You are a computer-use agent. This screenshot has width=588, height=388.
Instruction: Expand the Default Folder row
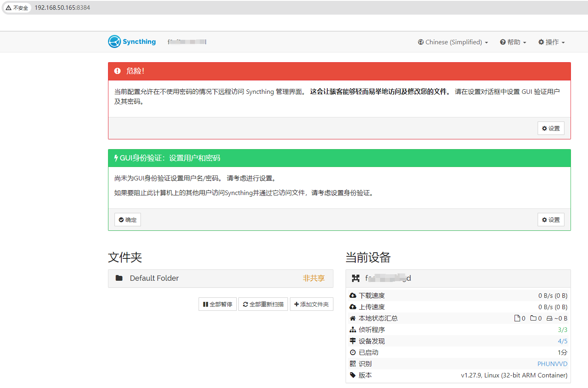point(220,278)
